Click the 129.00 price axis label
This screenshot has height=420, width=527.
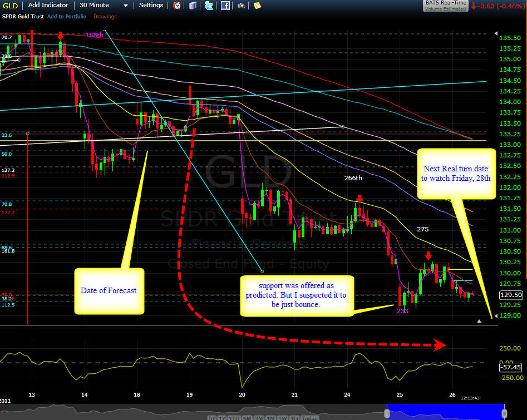tap(510, 315)
